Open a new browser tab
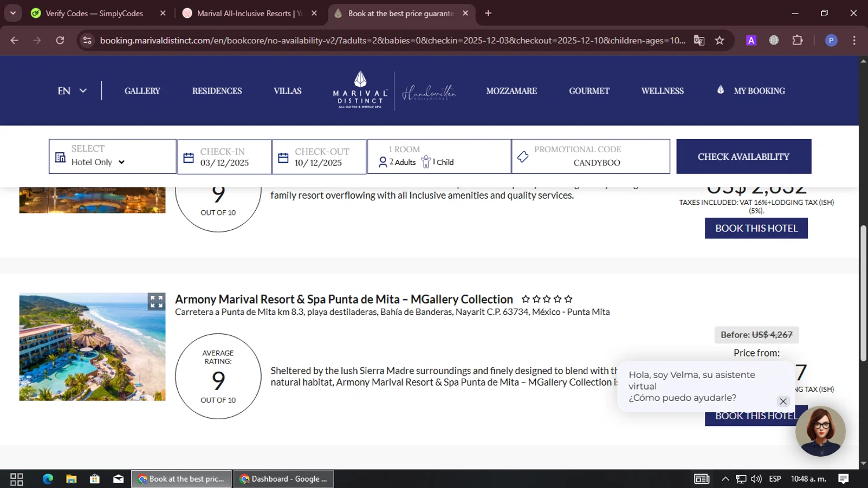Screen dimensions: 868x488 click(x=488, y=13)
